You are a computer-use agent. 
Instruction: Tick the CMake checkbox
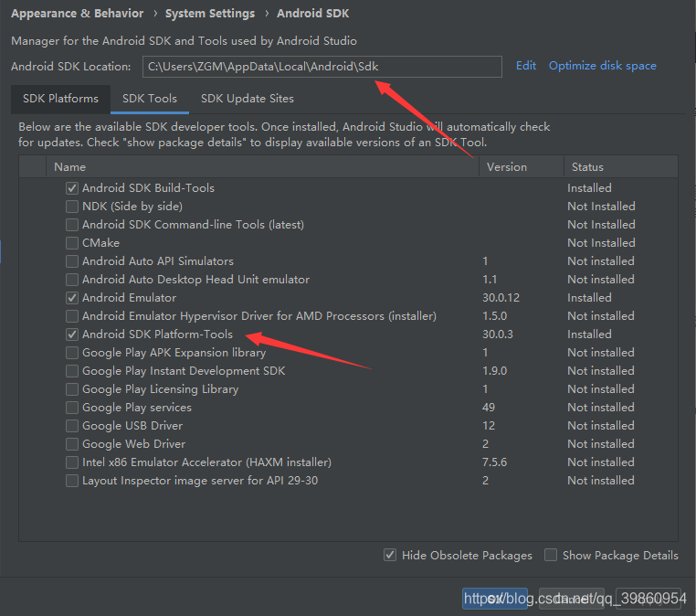point(72,243)
